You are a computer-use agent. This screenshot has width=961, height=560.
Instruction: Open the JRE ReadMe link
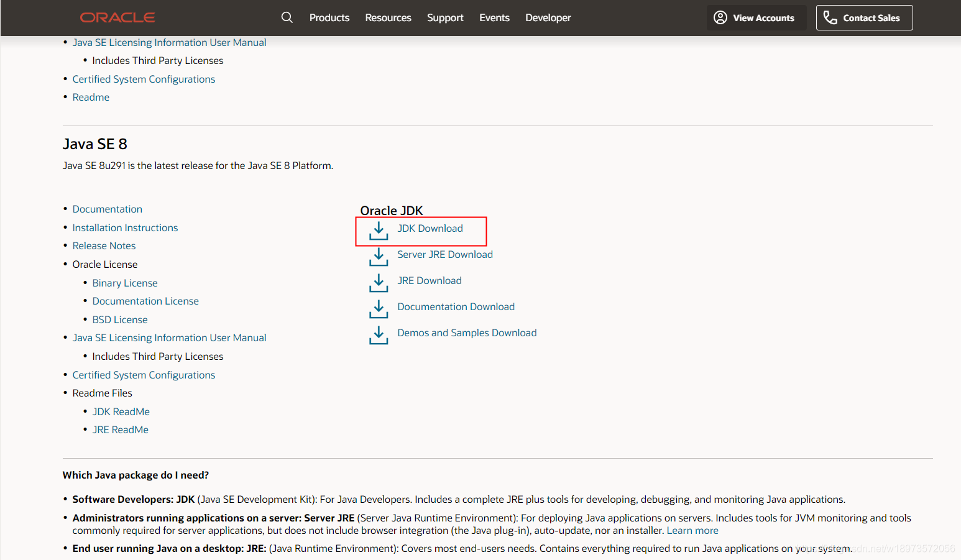pos(121,429)
